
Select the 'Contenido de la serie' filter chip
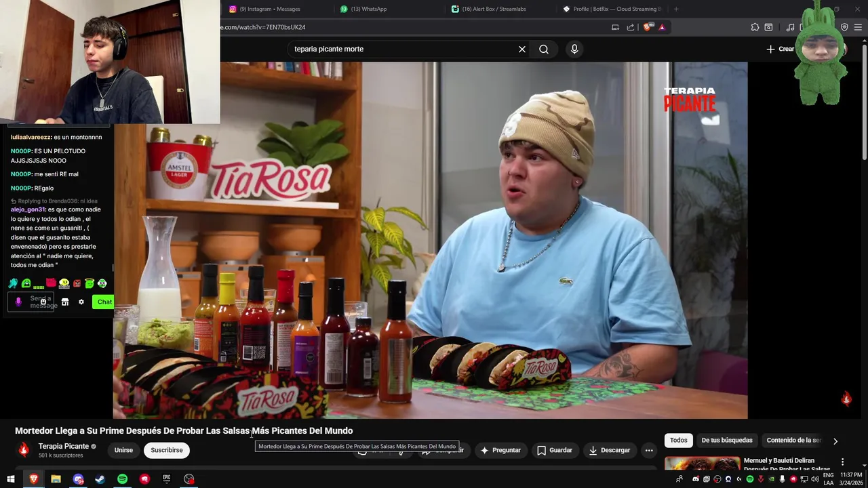pos(793,441)
